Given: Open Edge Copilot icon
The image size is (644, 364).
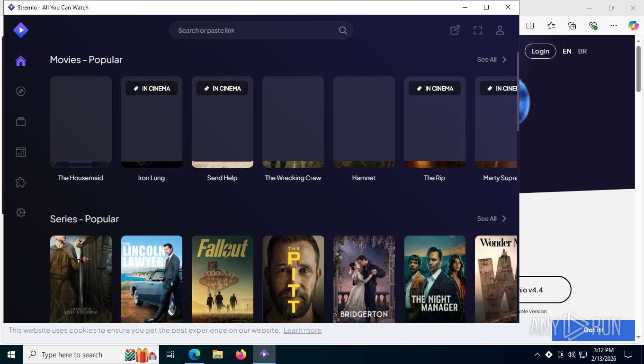Looking at the screenshot, I should click(634, 26).
